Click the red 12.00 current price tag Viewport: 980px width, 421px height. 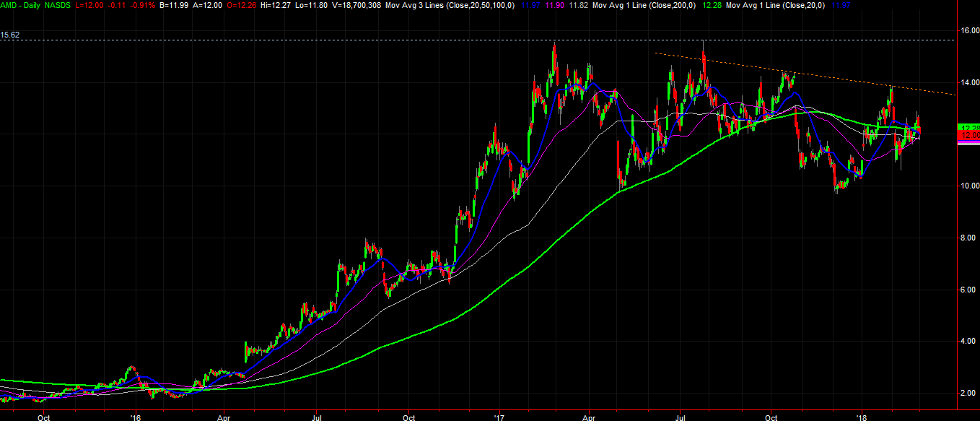968,135
